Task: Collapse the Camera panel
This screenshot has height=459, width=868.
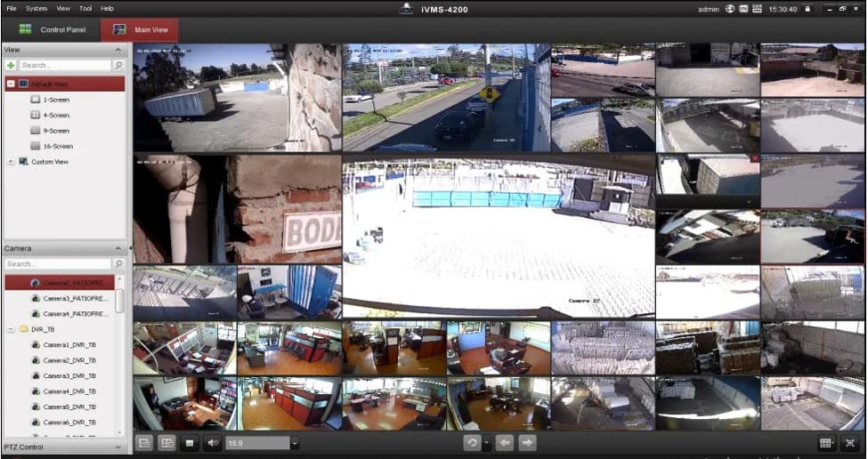Action: 118,248
